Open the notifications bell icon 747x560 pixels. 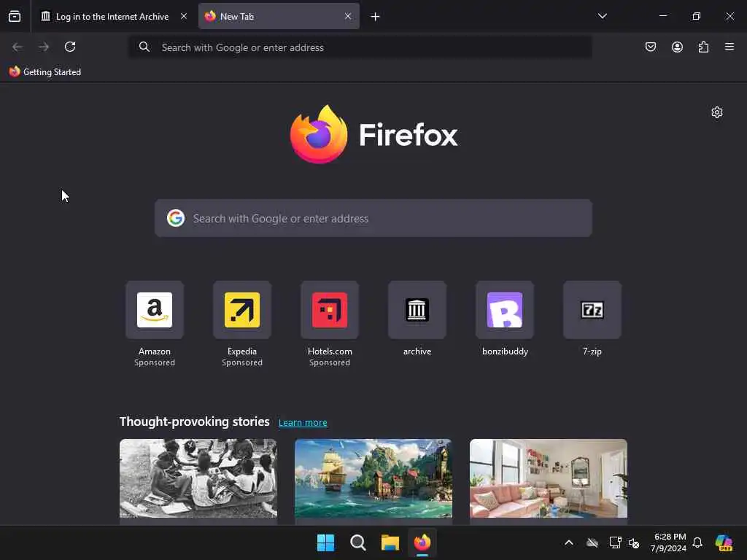pyautogui.click(x=697, y=542)
